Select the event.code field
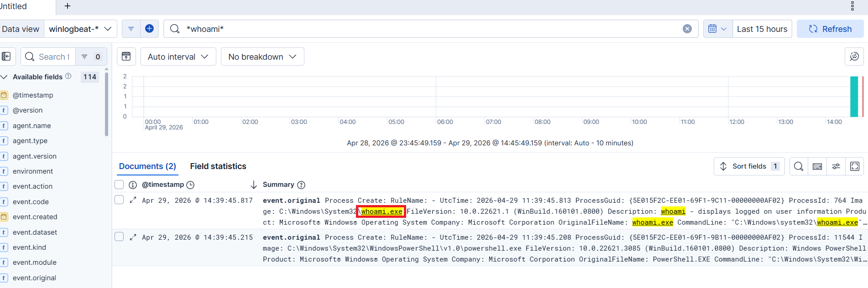The image size is (868, 288). [x=31, y=202]
